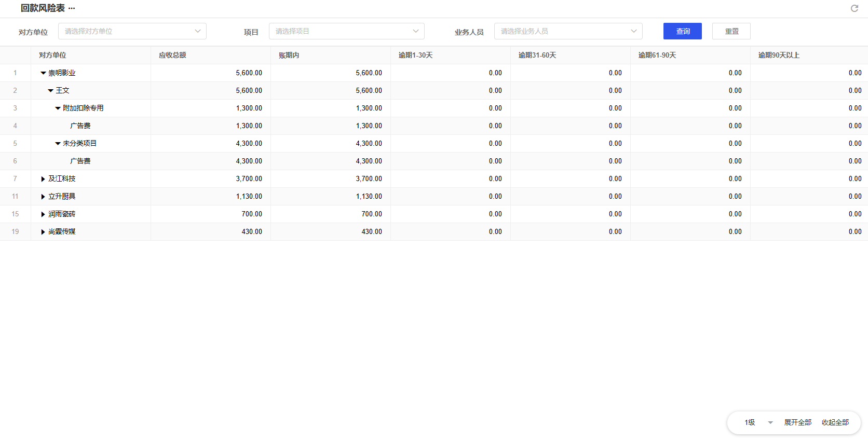Click the refresh icon at top right

point(854,8)
